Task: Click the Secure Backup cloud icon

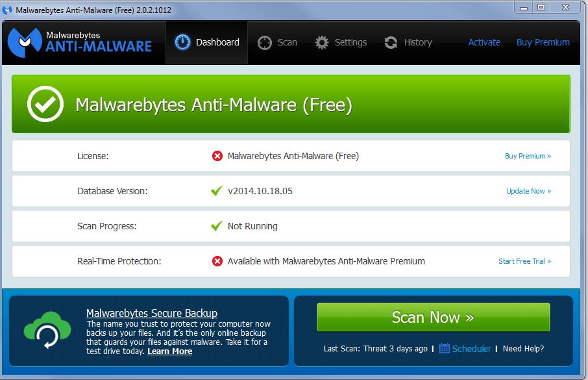Action: tap(47, 330)
